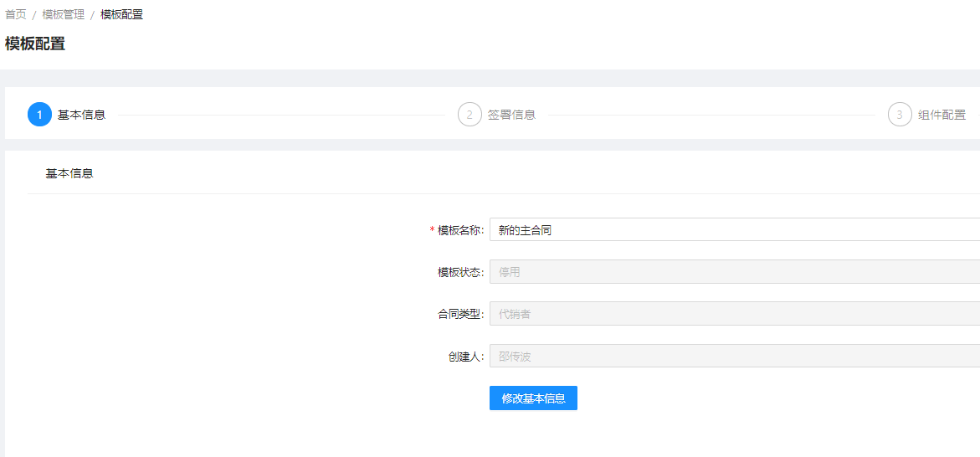Open the 合同类型 field showing 代销者

[x=735, y=314]
